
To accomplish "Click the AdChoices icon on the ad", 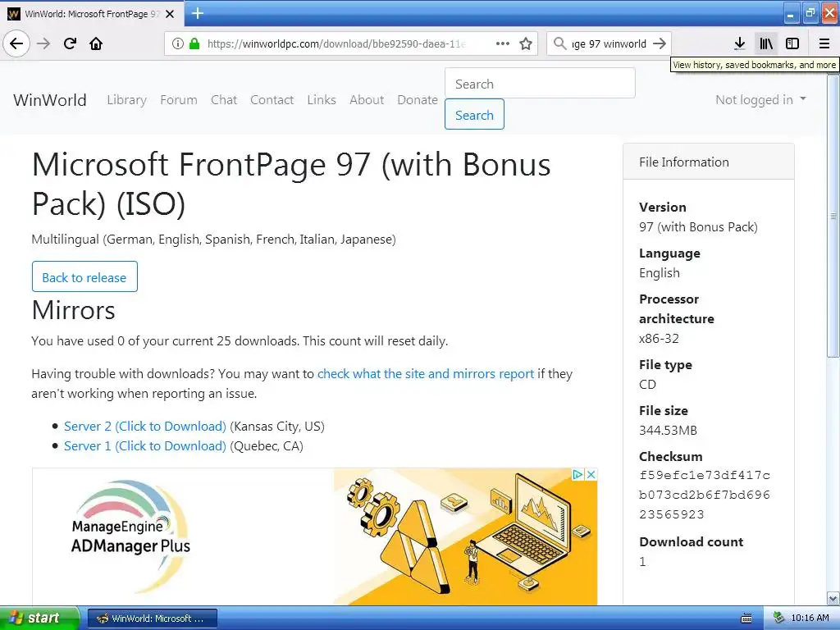I will click(x=577, y=475).
